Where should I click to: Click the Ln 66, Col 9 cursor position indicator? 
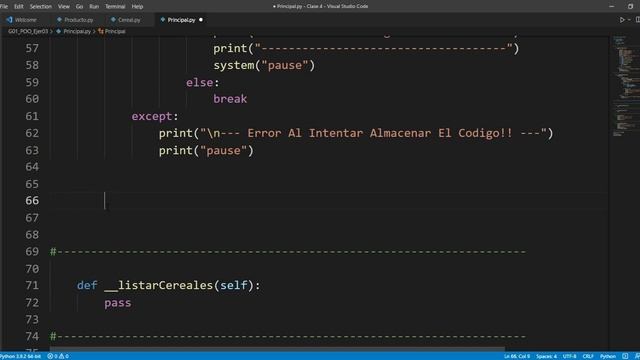click(x=517, y=356)
